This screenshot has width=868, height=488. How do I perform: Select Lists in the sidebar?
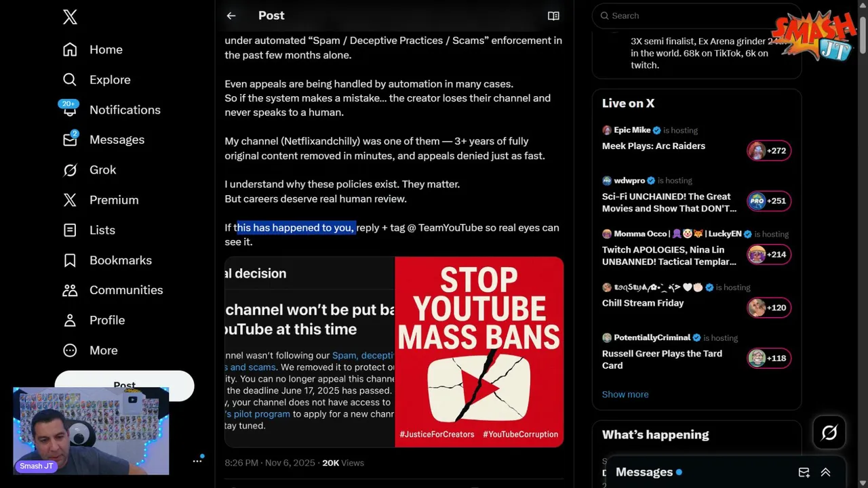tap(102, 230)
